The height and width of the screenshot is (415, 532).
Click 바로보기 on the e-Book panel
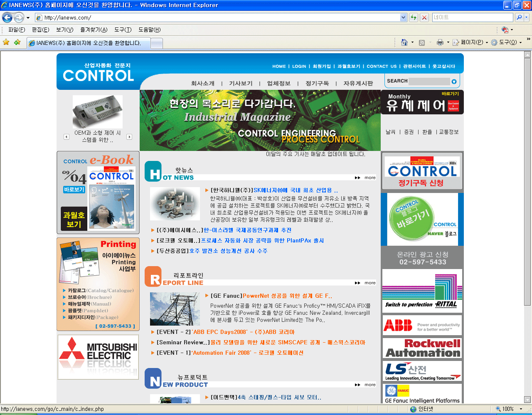pos(74,190)
